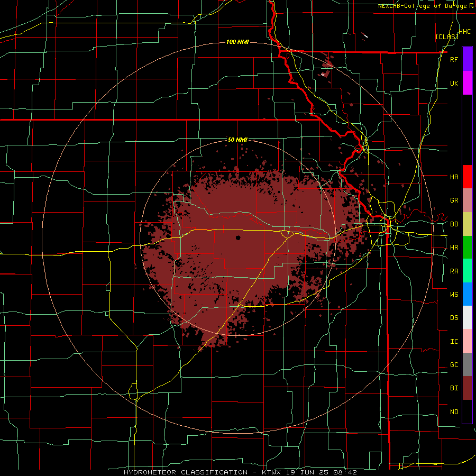Image resolution: width=476 pixels, height=476 pixels.
Task: Click the IC legend label
Action: [454, 342]
